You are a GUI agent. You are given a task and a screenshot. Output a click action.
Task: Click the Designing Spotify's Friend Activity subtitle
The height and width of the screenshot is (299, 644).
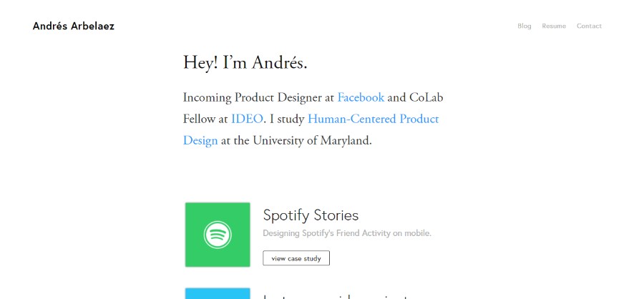(347, 233)
